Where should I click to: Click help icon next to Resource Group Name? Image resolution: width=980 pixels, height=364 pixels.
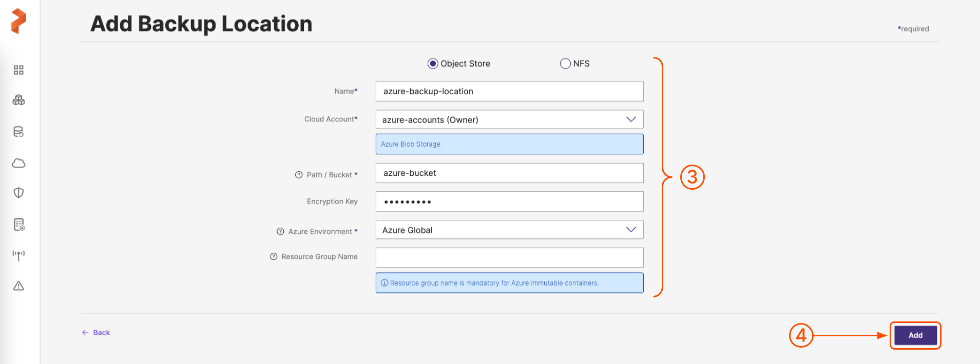(274, 257)
